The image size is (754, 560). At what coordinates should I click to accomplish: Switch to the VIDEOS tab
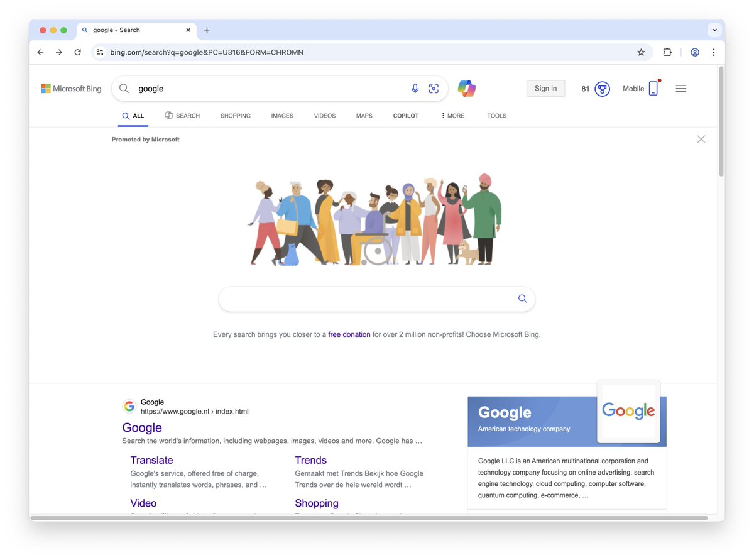pos(324,116)
